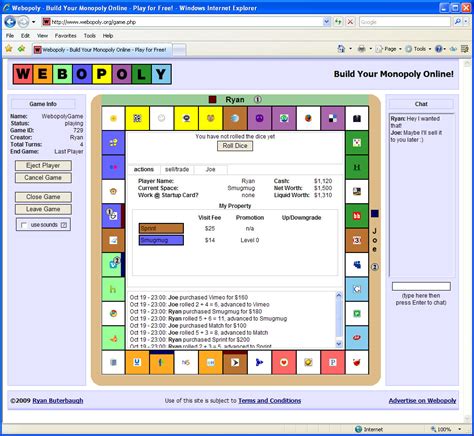Open the Help menu
Screen dimensions: 474x436
tap(108, 36)
